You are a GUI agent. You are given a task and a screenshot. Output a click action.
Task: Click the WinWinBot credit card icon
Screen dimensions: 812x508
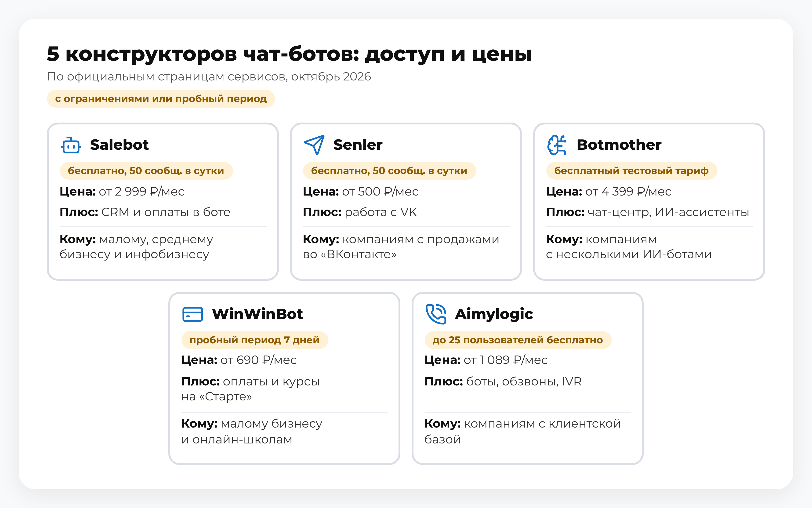pyautogui.click(x=192, y=314)
